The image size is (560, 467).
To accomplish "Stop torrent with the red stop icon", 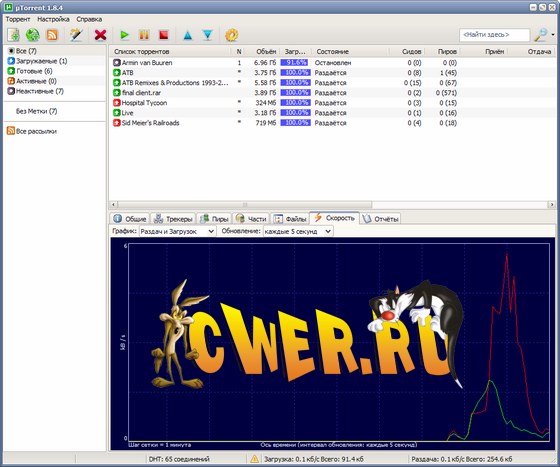I will [x=164, y=35].
